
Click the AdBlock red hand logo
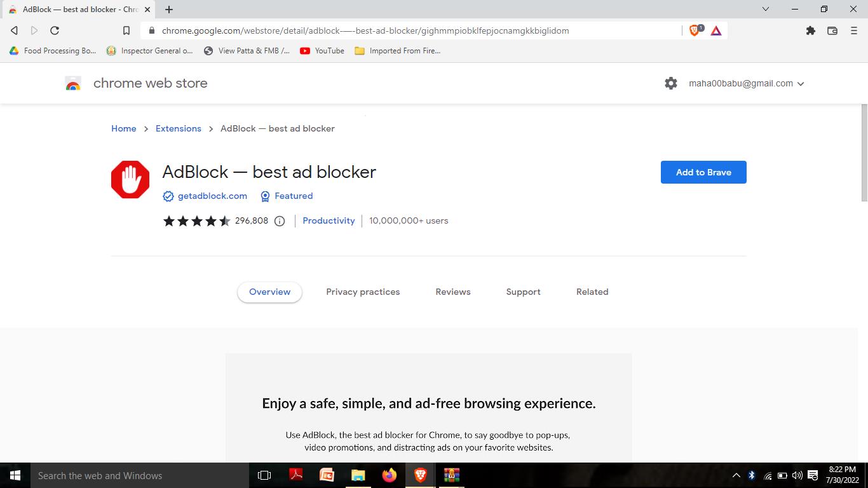[x=130, y=179]
